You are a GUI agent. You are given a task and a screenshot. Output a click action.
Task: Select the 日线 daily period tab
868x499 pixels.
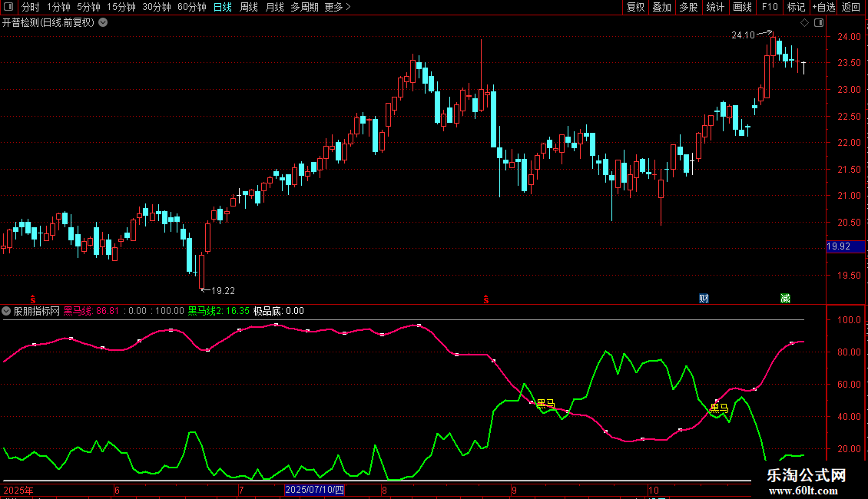click(223, 7)
